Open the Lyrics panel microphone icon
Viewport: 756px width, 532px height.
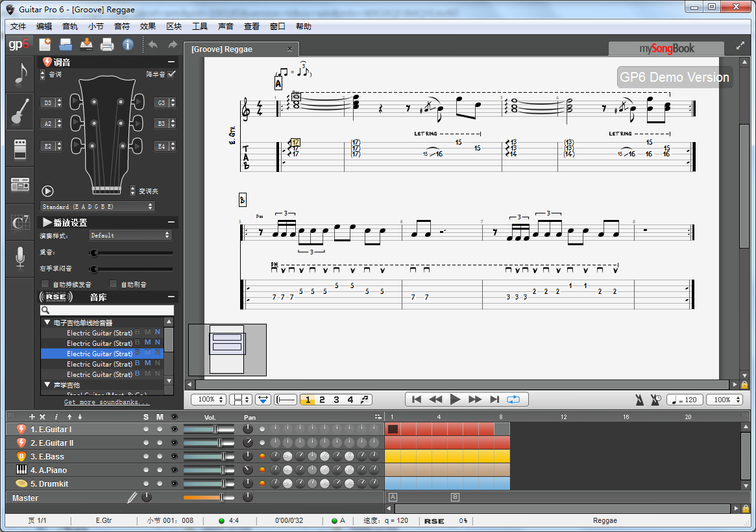click(19, 258)
